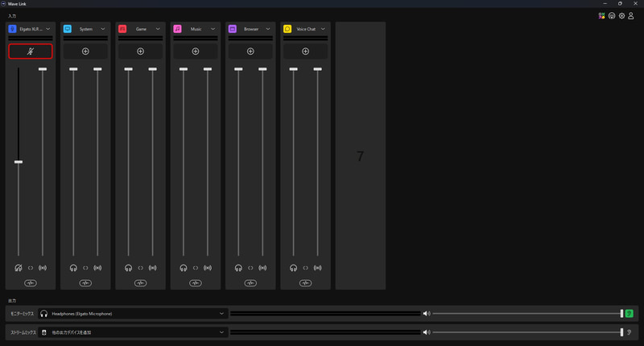
Task: Mute Game channel in stream mix
Action: (x=153, y=268)
